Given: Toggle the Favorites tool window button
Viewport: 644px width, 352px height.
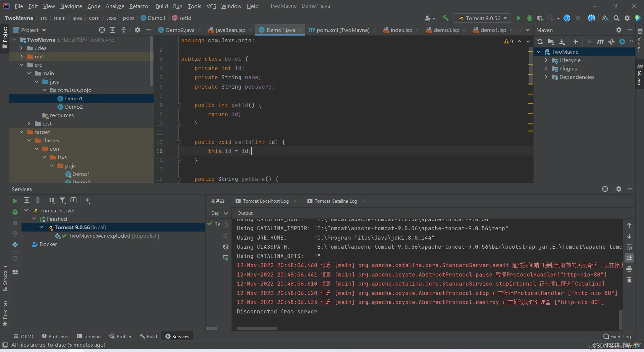Looking at the screenshot, I should pyautogui.click(x=5, y=313).
